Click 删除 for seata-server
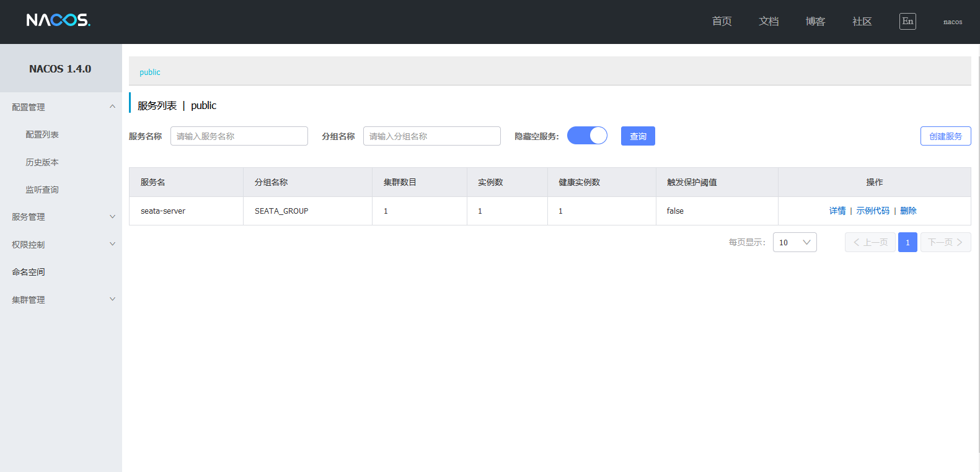Viewport: 980px width, 472px height. (x=908, y=211)
